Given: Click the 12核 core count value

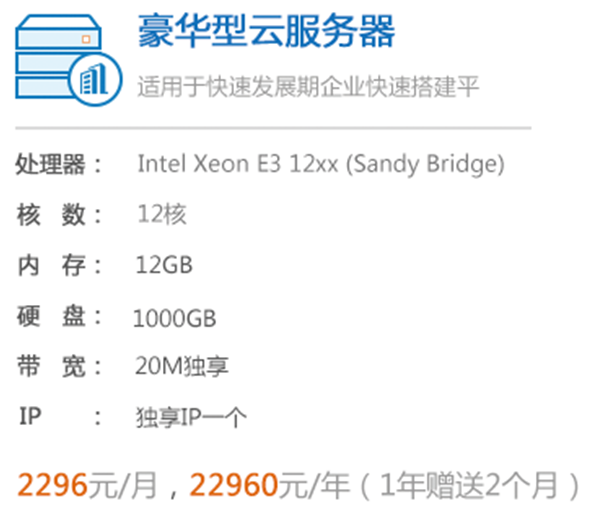Looking at the screenshot, I should point(162,214).
